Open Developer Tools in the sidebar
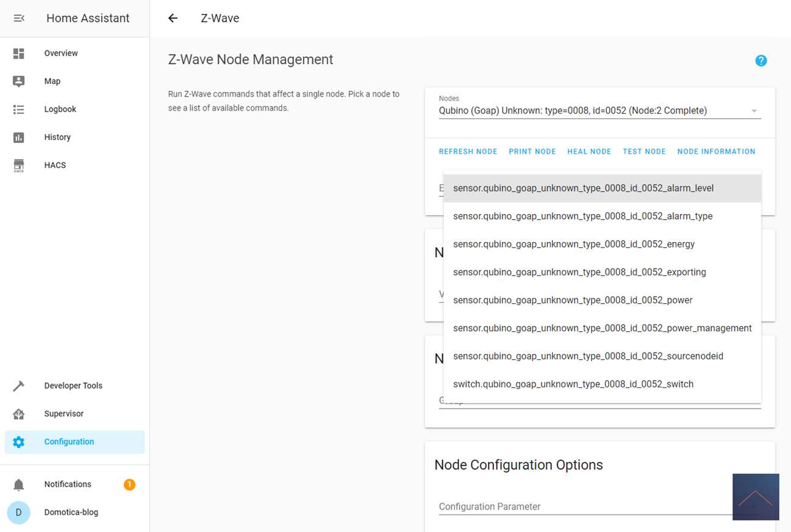This screenshot has width=791, height=532. click(73, 386)
